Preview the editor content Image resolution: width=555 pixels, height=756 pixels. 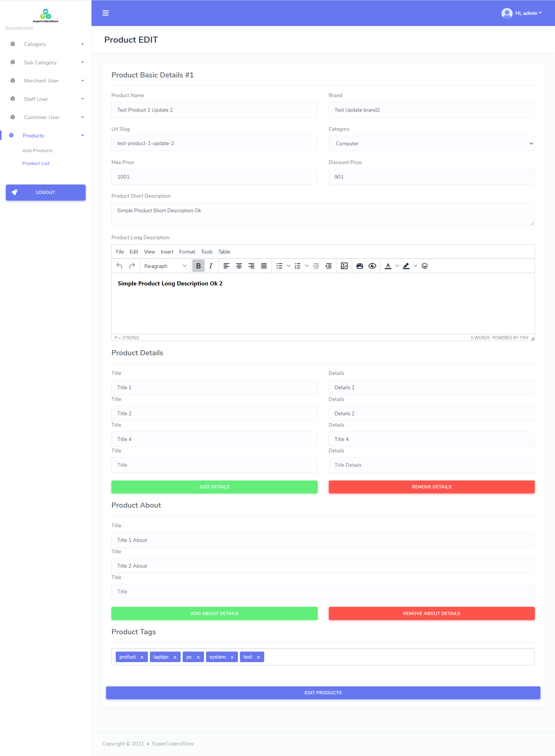pyautogui.click(x=372, y=266)
